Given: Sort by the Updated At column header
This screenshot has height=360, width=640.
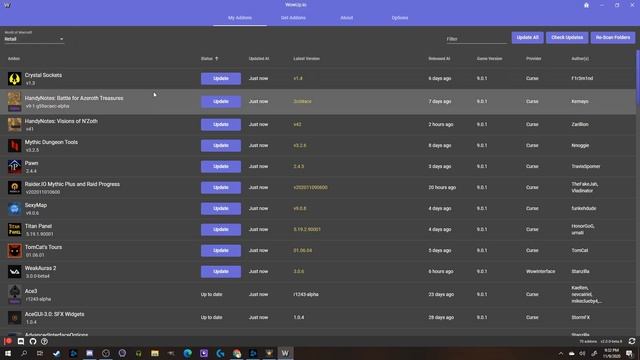Looking at the screenshot, I should 259,59.
